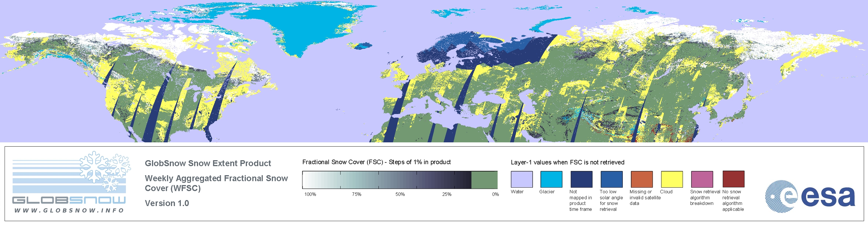Click 'Weekly Aggregated Fractional Snow Cover (WFSC)' text
The height and width of the screenshot is (225, 868).
tap(216, 183)
